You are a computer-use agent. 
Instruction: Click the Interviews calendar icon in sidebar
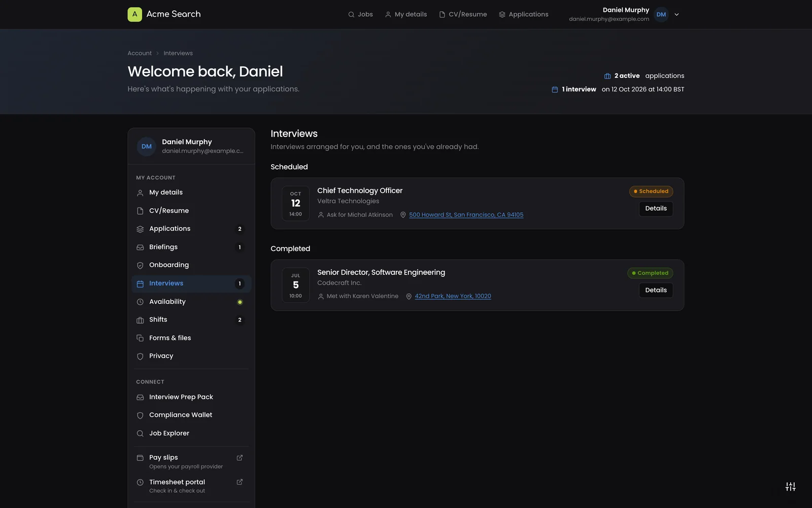point(140,284)
